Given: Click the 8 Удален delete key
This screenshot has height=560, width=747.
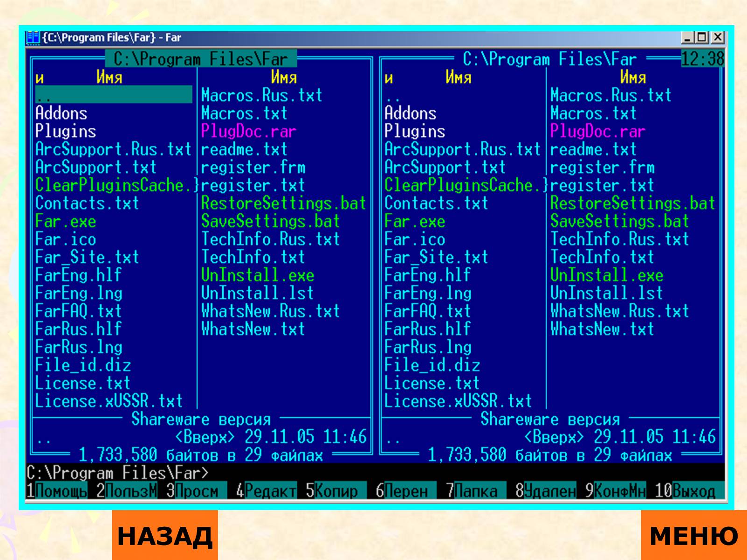Looking at the screenshot, I should tap(546, 491).
